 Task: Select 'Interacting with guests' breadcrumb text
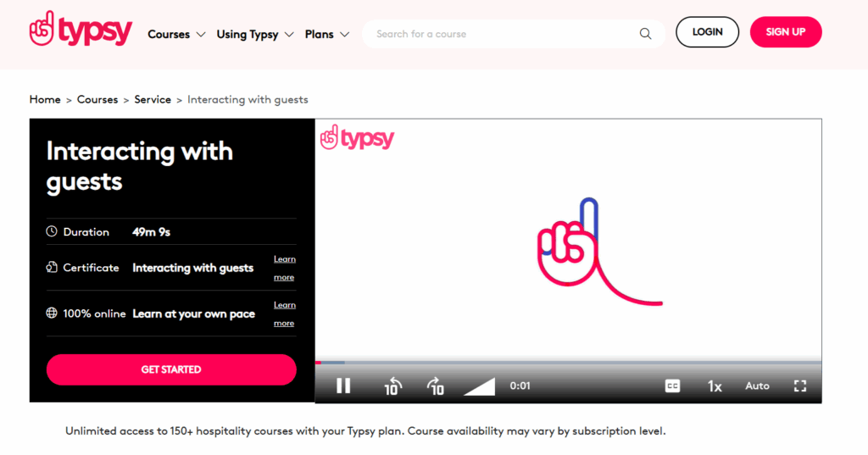click(248, 100)
